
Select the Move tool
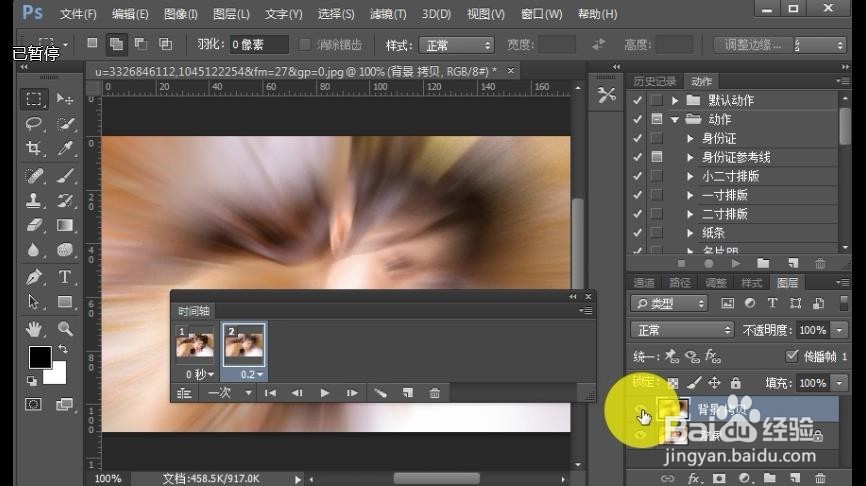click(65, 99)
